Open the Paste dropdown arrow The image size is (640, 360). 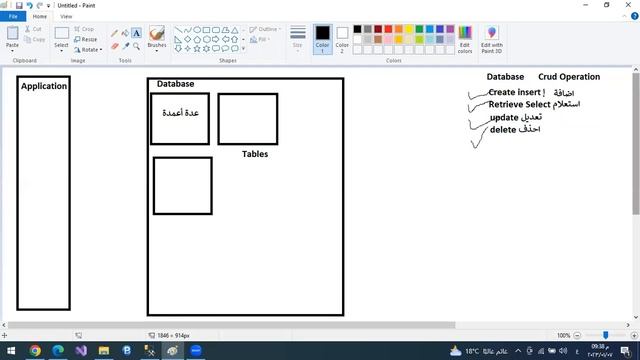[12, 51]
